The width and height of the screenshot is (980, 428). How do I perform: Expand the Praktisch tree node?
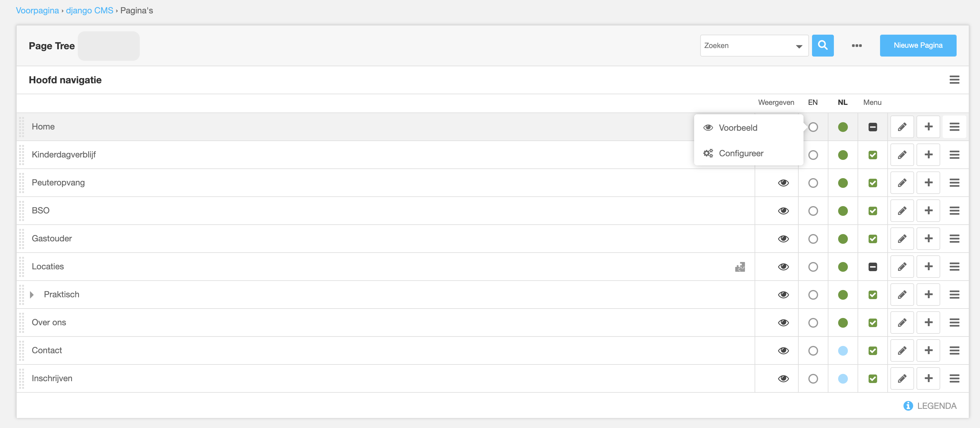click(32, 295)
